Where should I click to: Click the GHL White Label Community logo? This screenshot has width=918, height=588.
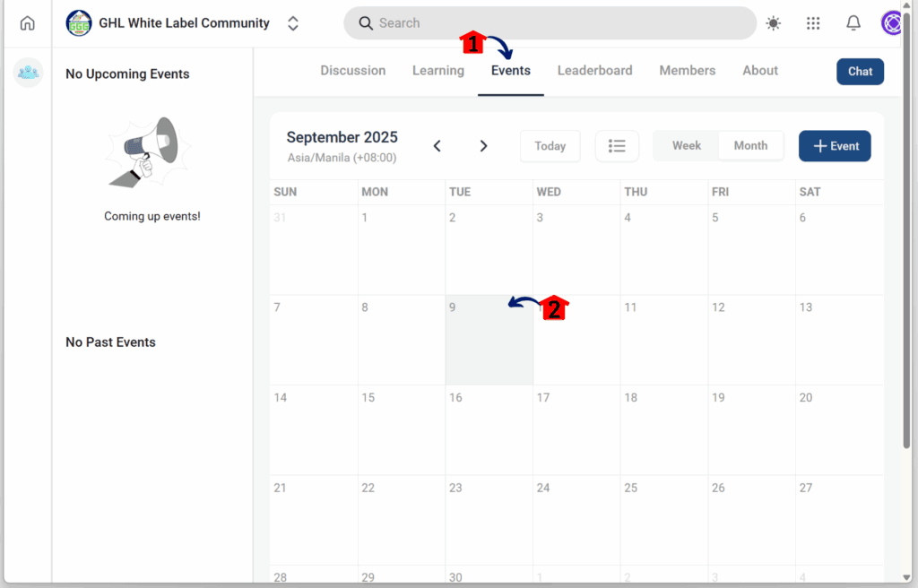[x=79, y=23]
